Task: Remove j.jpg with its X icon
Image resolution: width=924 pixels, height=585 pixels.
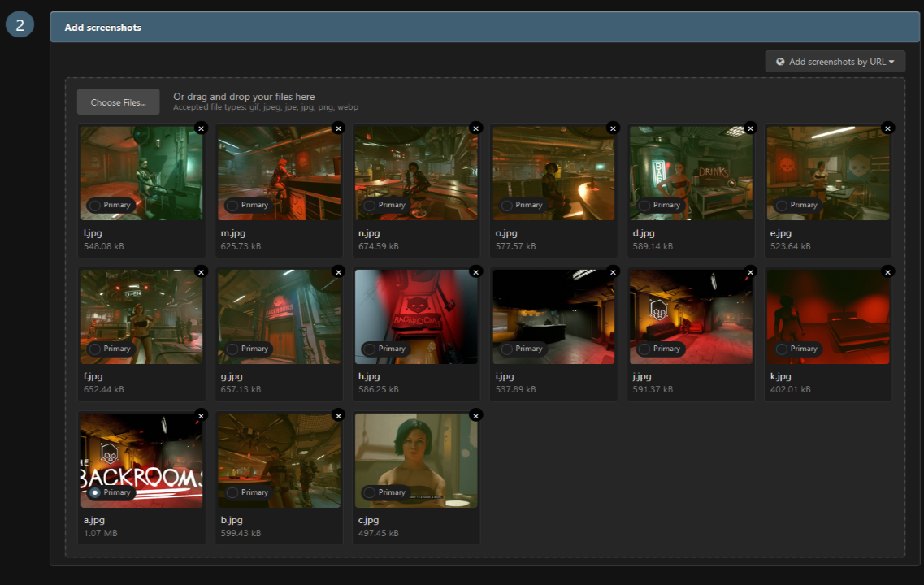Action: [750, 271]
